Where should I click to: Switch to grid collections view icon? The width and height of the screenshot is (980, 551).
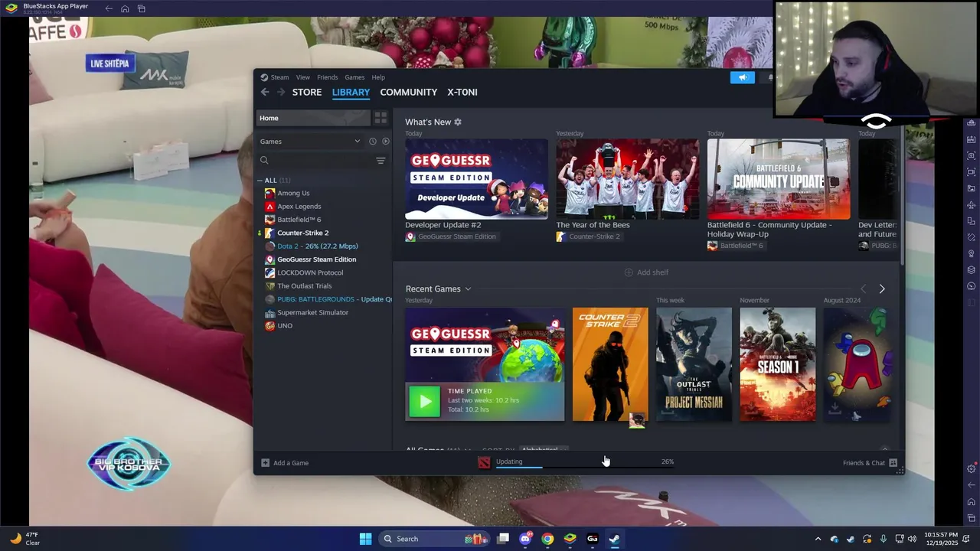[381, 118]
